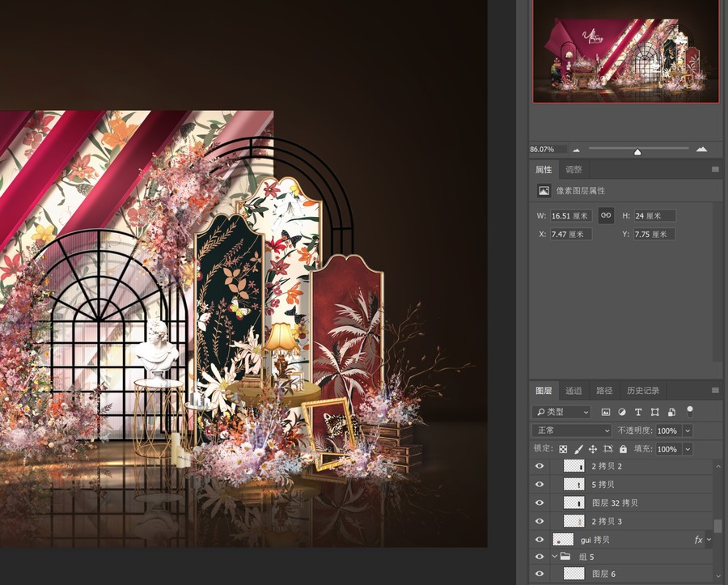The image size is (728, 585).
Task: Toggle the layer filtering on/off switch
Action: pos(690,411)
